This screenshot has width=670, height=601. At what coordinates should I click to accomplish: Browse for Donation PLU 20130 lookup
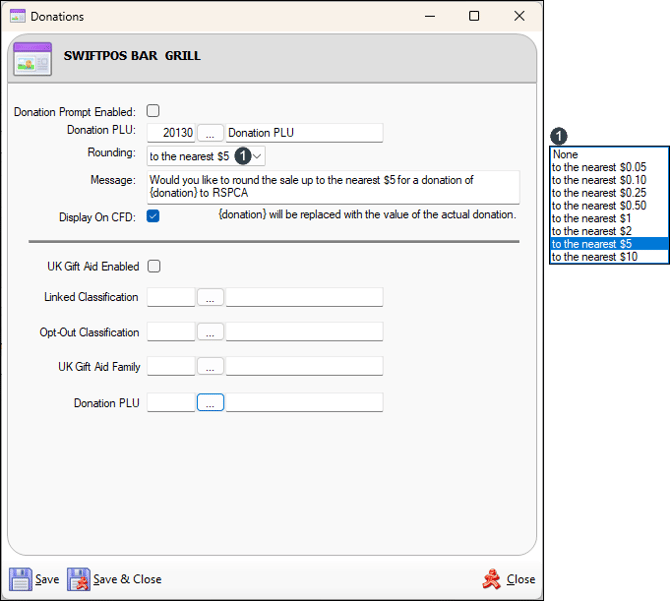pyautogui.click(x=210, y=132)
